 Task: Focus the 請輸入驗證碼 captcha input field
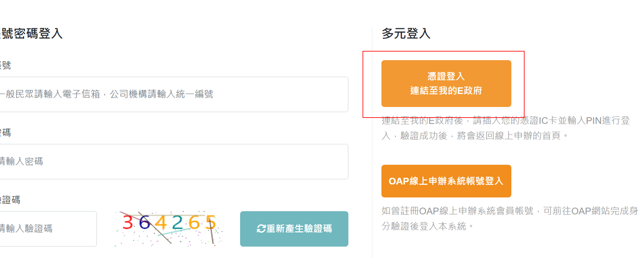tap(48, 229)
